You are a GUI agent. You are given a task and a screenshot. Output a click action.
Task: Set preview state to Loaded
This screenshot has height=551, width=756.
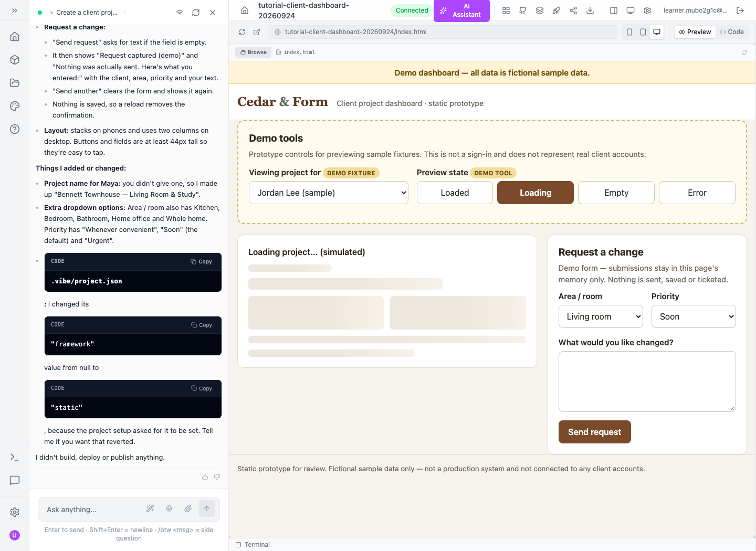[x=455, y=193]
